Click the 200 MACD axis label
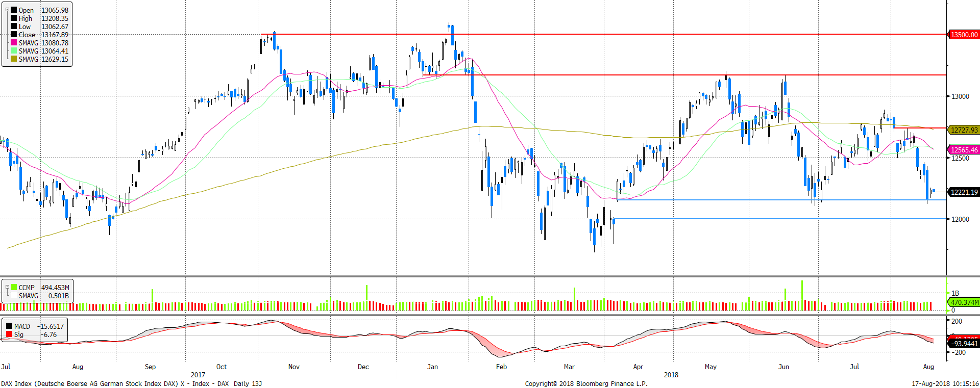The width and height of the screenshot is (980, 388). [x=957, y=321]
